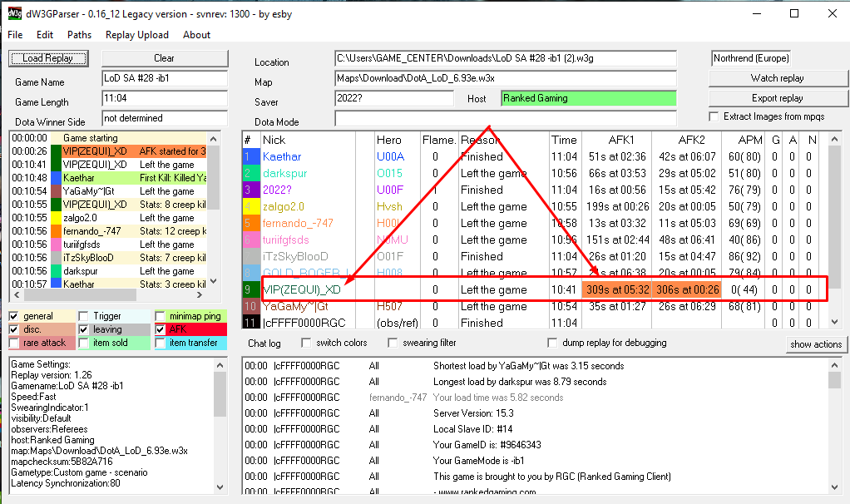Click the AFK1 column header
Image resolution: width=850 pixels, height=504 pixels.
point(617,140)
